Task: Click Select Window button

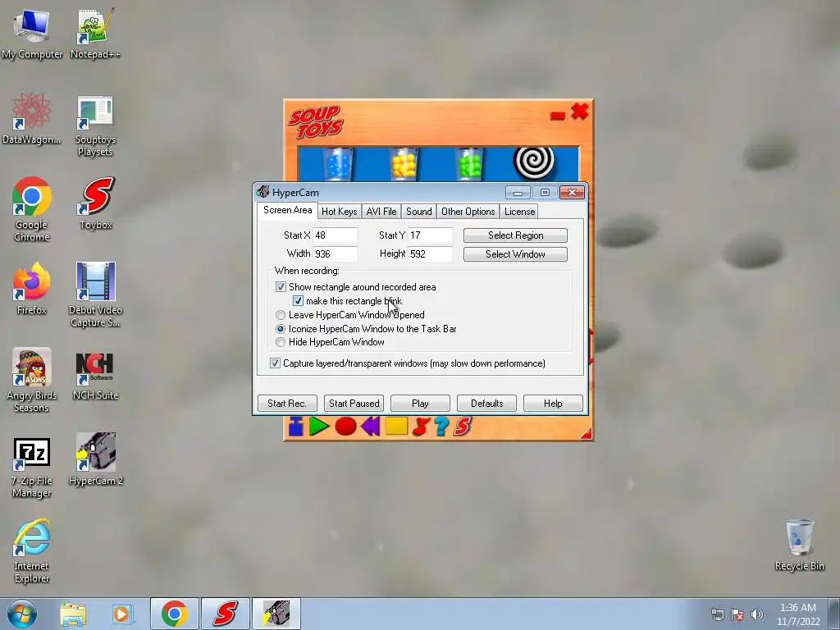Action: tap(515, 254)
